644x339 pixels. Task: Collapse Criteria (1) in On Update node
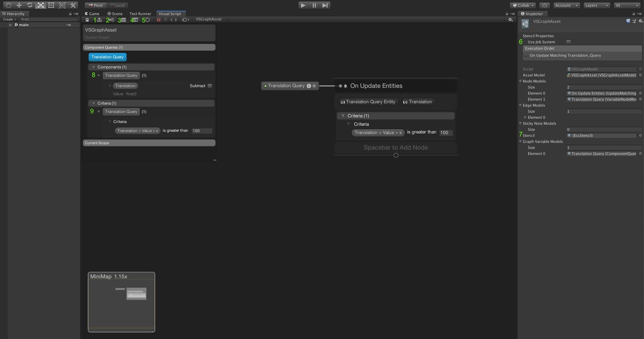[x=343, y=116]
